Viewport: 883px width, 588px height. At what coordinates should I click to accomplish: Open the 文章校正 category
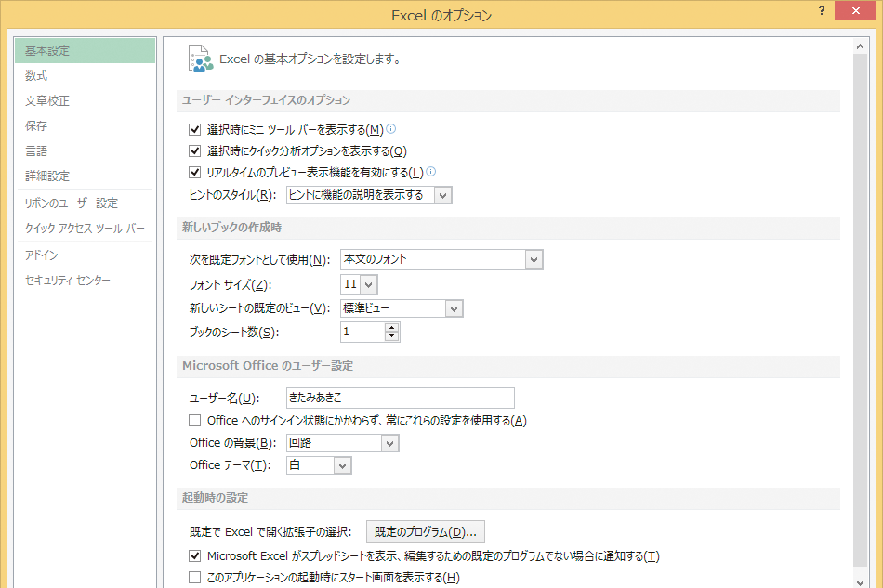click(85, 100)
